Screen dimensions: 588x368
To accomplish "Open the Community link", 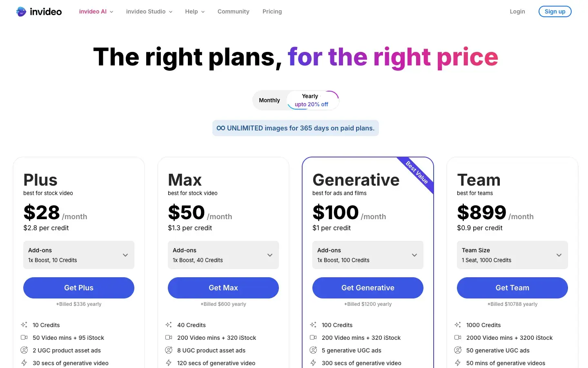I will (233, 11).
